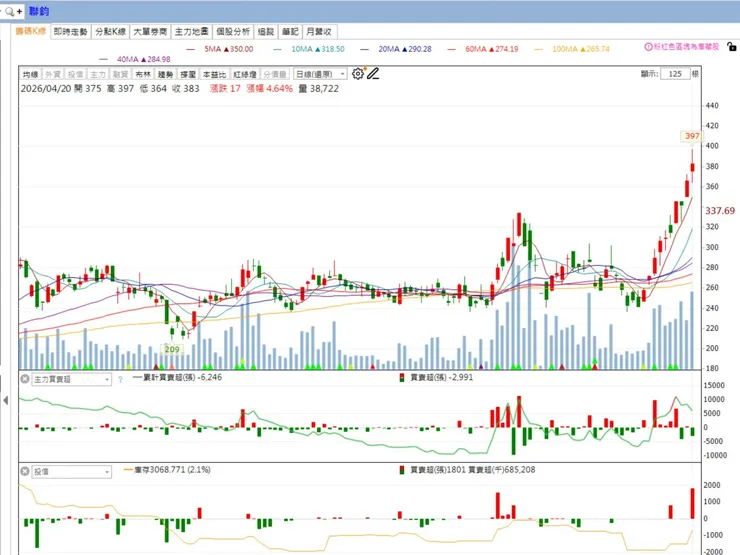The image size is (740, 555).
Task: Click the 10MA 318.50 legend entry
Action: (x=309, y=49)
